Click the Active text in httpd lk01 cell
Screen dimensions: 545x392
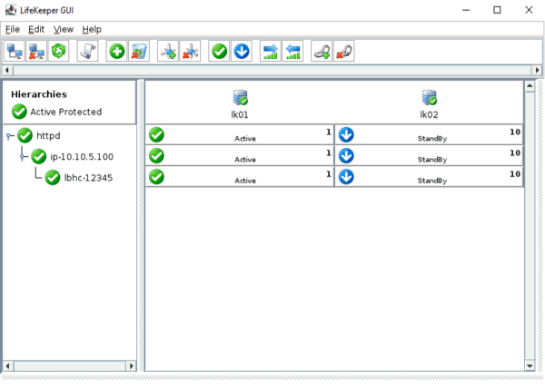point(245,139)
